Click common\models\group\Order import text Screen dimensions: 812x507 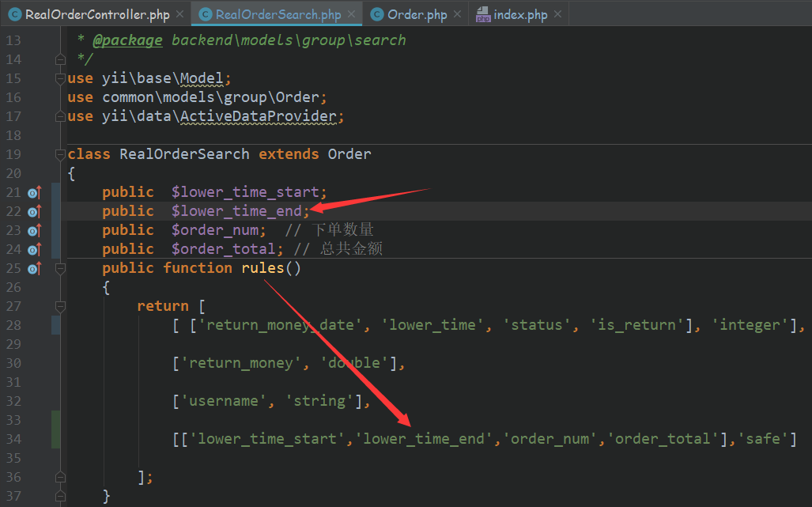pyautogui.click(x=210, y=97)
